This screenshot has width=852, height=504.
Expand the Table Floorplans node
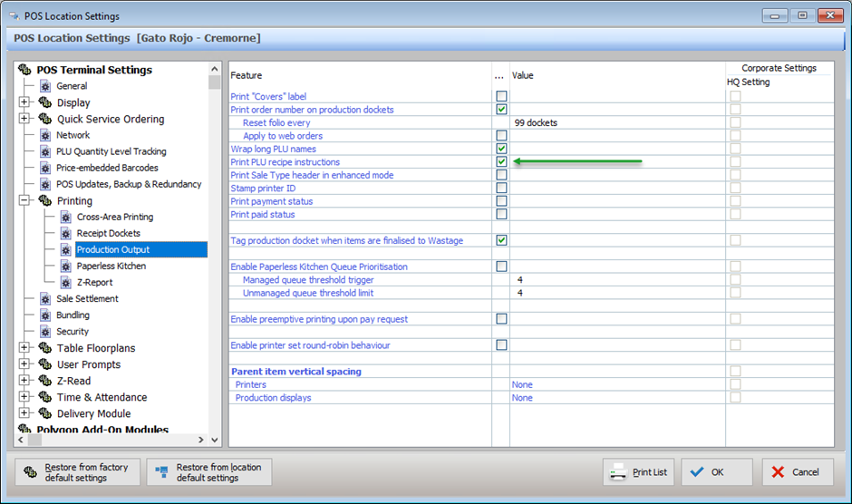(24, 348)
